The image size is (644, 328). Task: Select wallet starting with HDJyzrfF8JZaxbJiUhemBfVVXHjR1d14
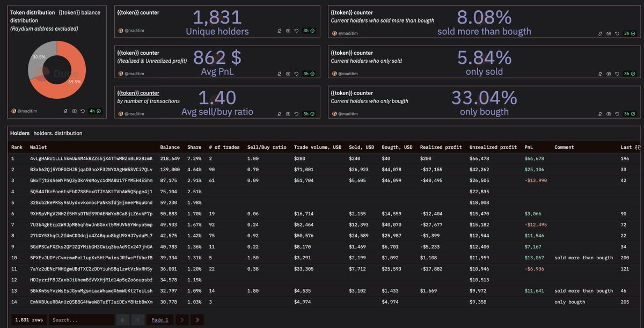click(x=91, y=280)
